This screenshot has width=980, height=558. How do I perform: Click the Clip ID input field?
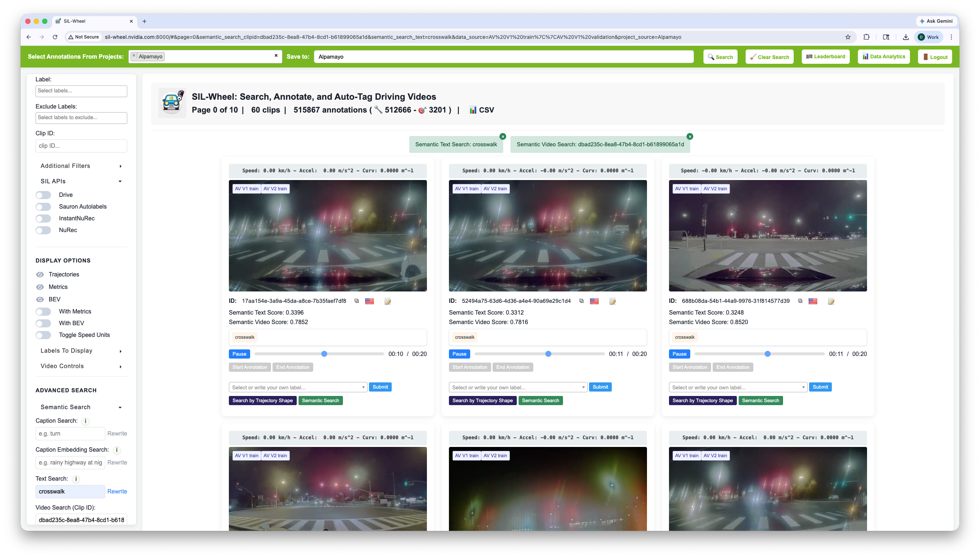(x=81, y=146)
